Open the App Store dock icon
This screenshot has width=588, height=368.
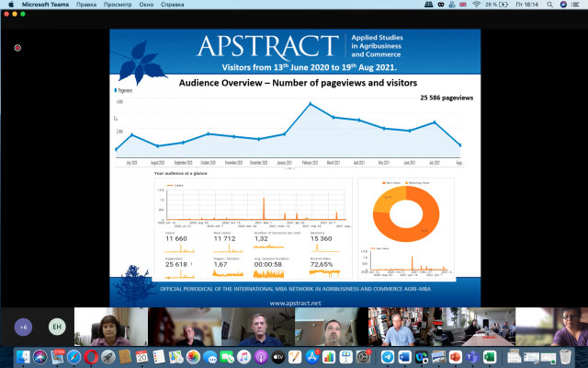[x=312, y=357]
